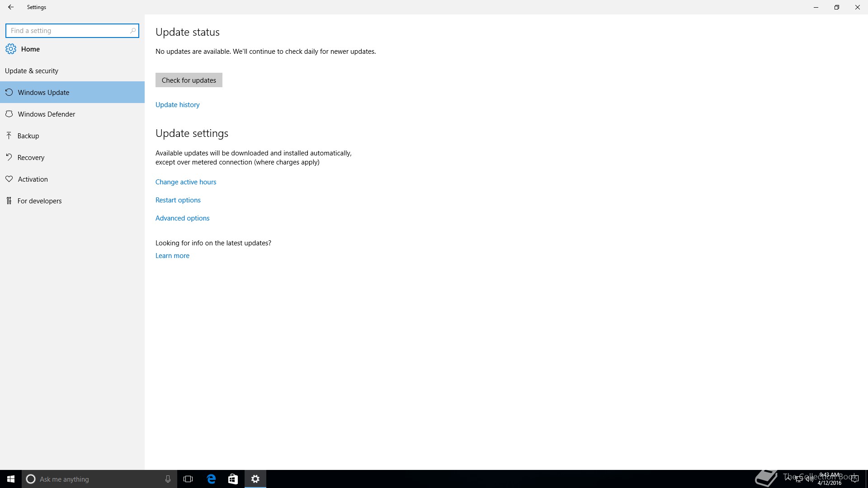Open the Start menu
868x488 pixels.
(x=11, y=479)
